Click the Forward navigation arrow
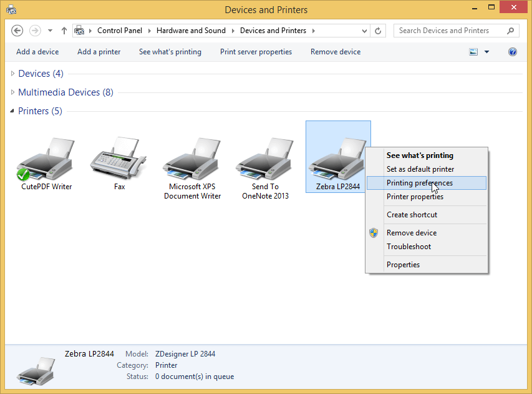The height and width of the screenshot is (394, 532). point(35,31)
